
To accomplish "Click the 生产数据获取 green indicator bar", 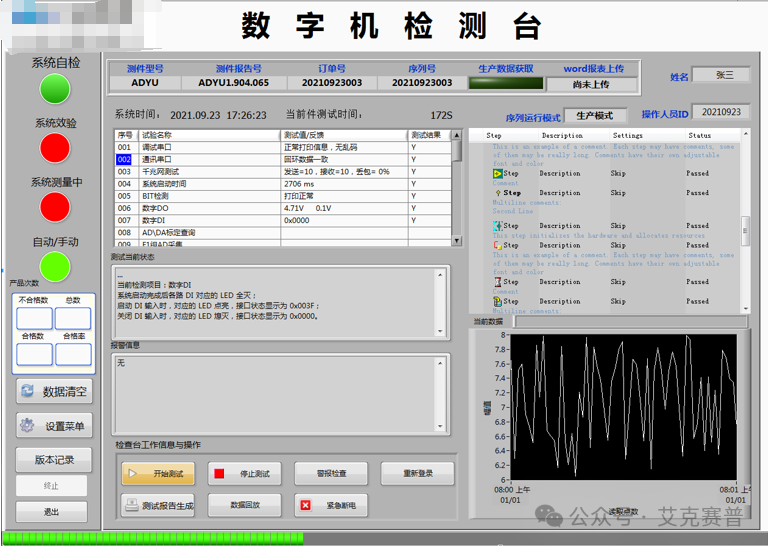I will [505, 83].
